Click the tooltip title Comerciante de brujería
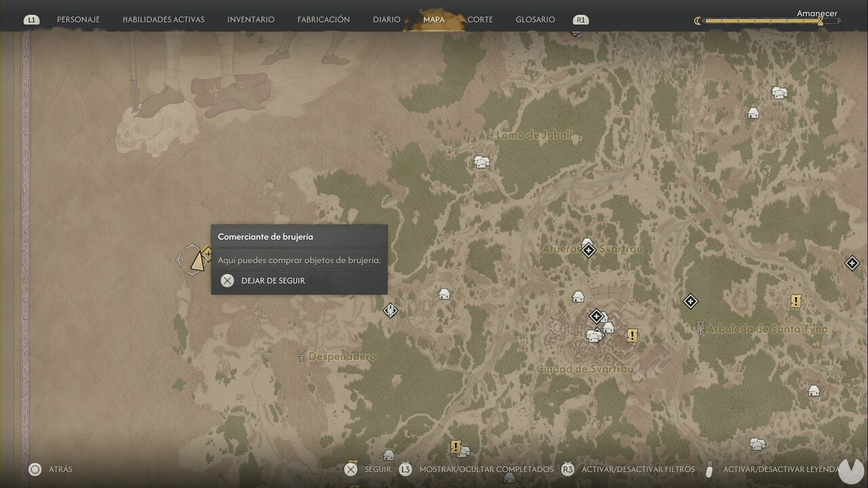 (265, 237)
